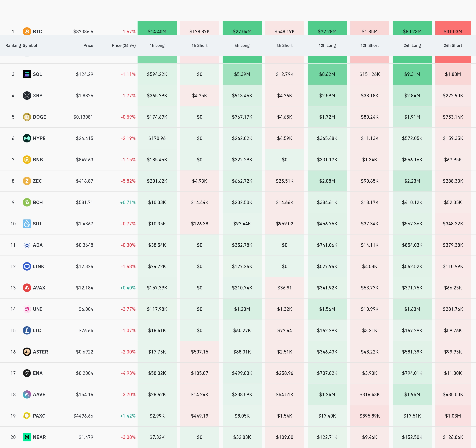The height and width of the screenshot is (448, 476).
Task: Click the HYPE token icon
Action: click(x=27, y=138)
